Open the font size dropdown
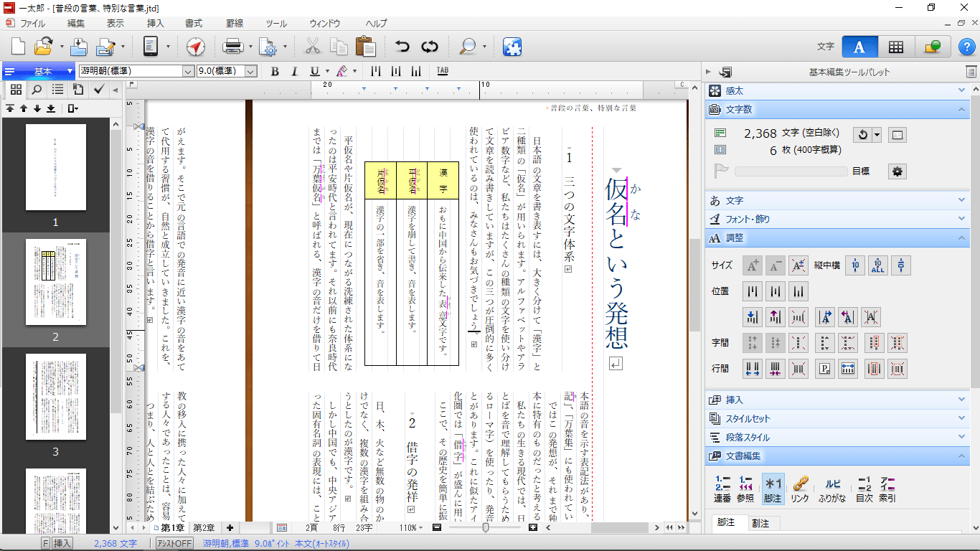 251,71
